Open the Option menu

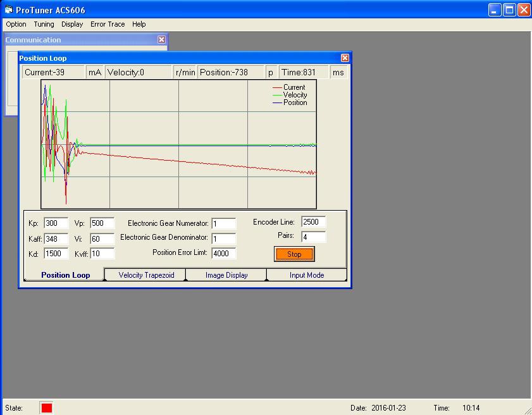(x=16, y=24)
